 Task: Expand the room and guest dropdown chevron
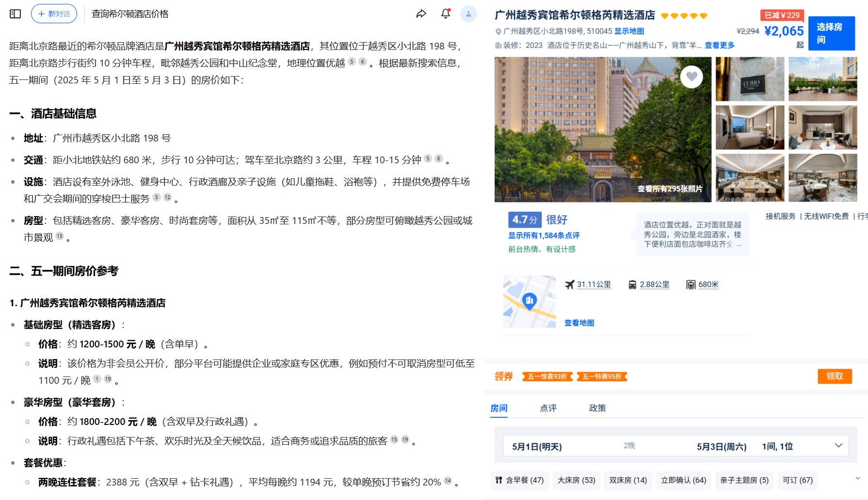point(838,446)
